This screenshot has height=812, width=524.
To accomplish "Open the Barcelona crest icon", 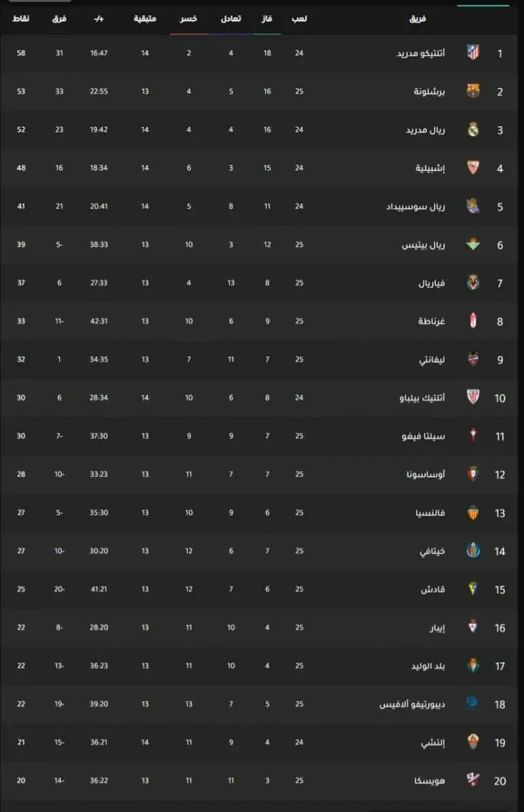I will tap(473, 91).
